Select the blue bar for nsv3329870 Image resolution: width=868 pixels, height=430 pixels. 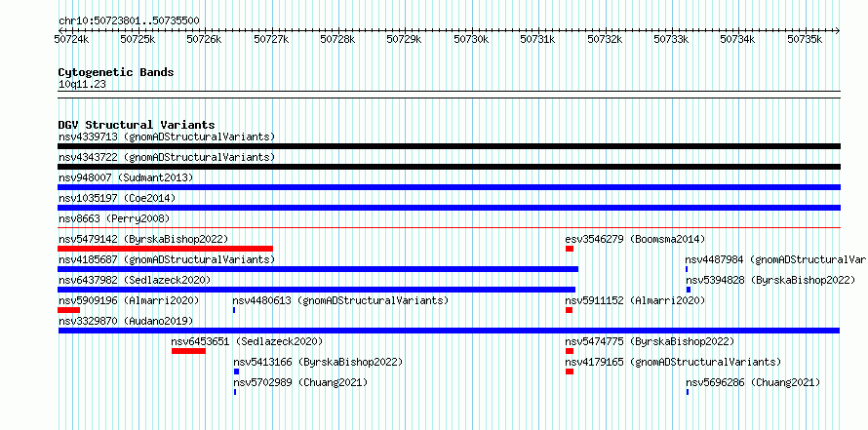click(x=449, y=331)
